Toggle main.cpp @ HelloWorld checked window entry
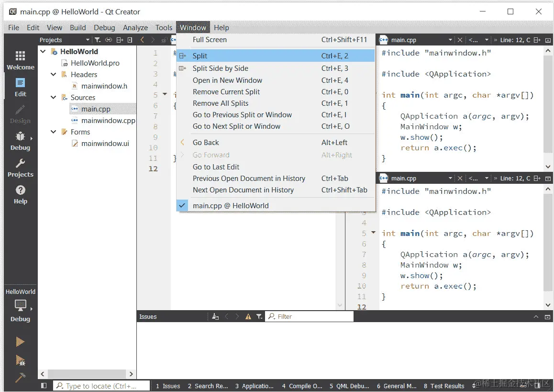 coord(276,206)
